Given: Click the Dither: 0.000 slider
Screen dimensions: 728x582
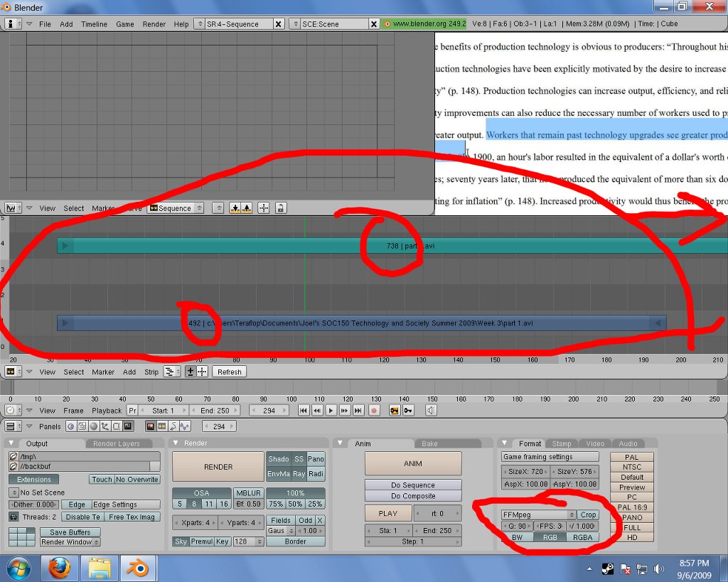Looking at the screenshot, I should (x=33, y=505).
